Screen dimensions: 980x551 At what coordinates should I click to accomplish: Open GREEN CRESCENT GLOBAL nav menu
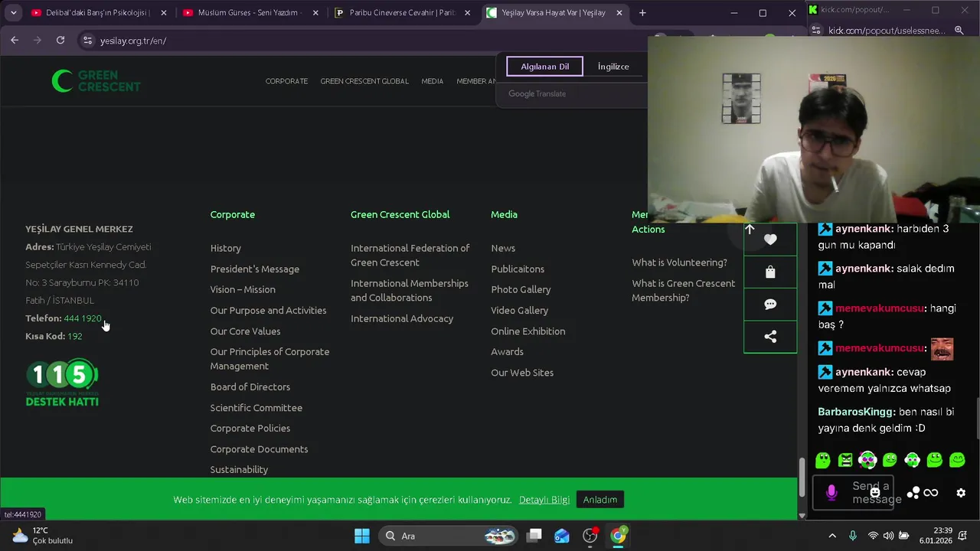click(364, 81)
